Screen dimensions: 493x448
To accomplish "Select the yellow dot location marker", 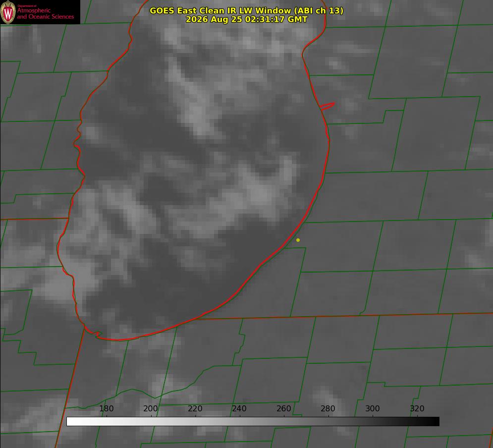I will (298, 240).
